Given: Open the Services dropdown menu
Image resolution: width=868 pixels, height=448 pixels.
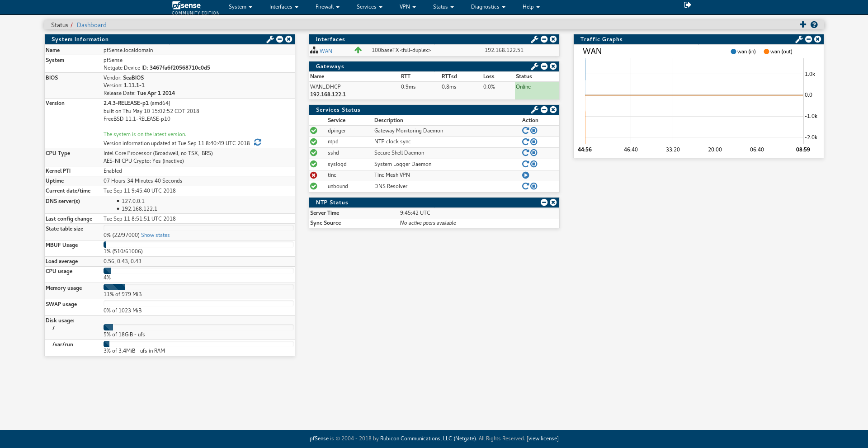Looking at the screenshot, I should click(x=369, y=7).
